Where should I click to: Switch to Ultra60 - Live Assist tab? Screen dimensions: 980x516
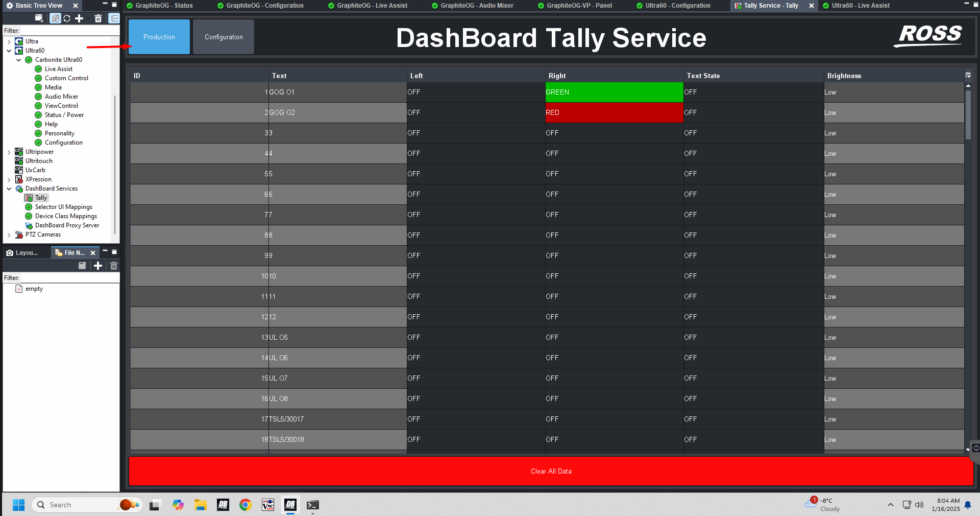tap(856, 6)
